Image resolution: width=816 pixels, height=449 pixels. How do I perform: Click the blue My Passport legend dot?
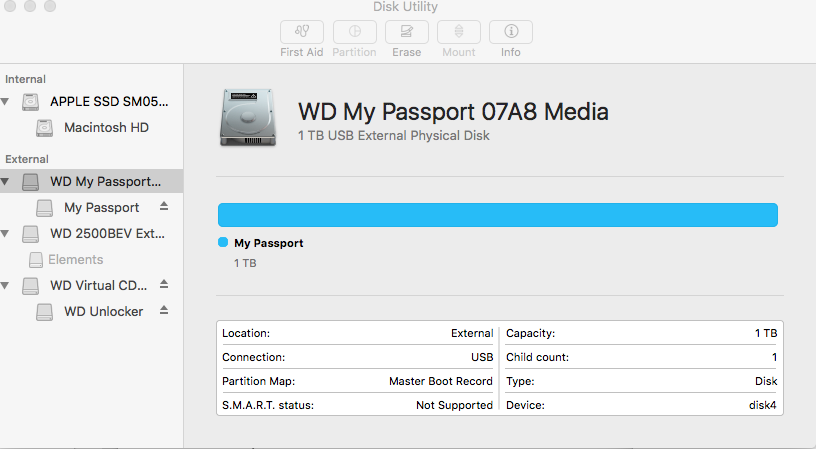[x=223, y=243]
